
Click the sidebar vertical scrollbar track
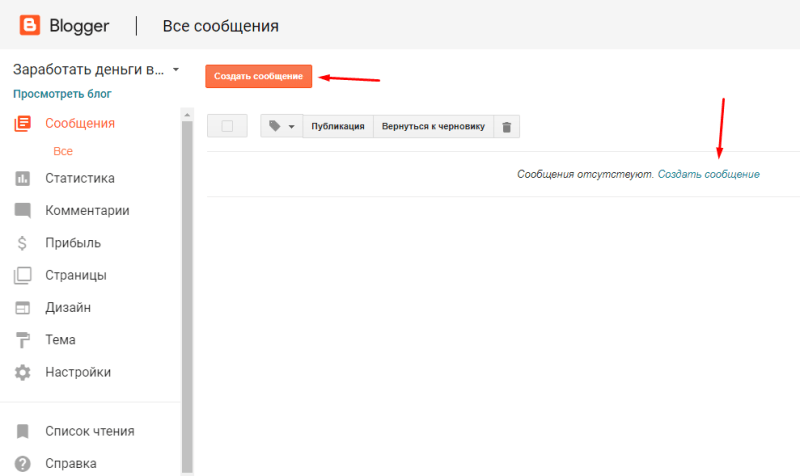pos(187,296)
